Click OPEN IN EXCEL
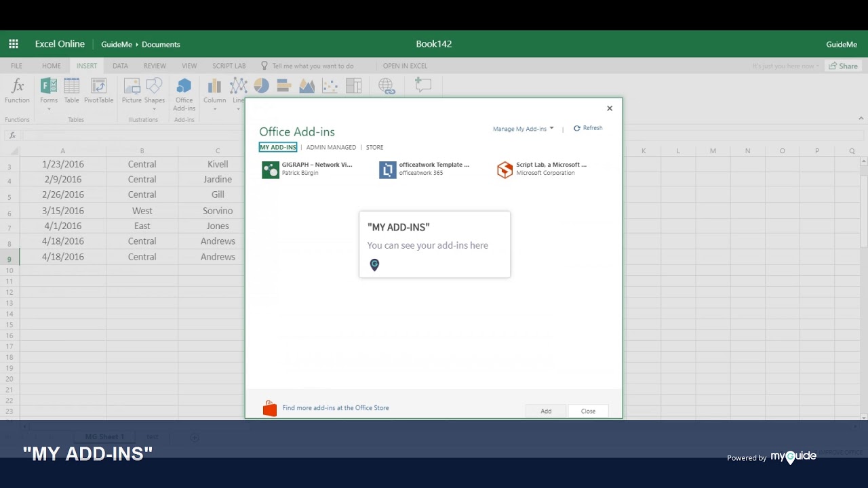868x488 pixels. (405, 66)
